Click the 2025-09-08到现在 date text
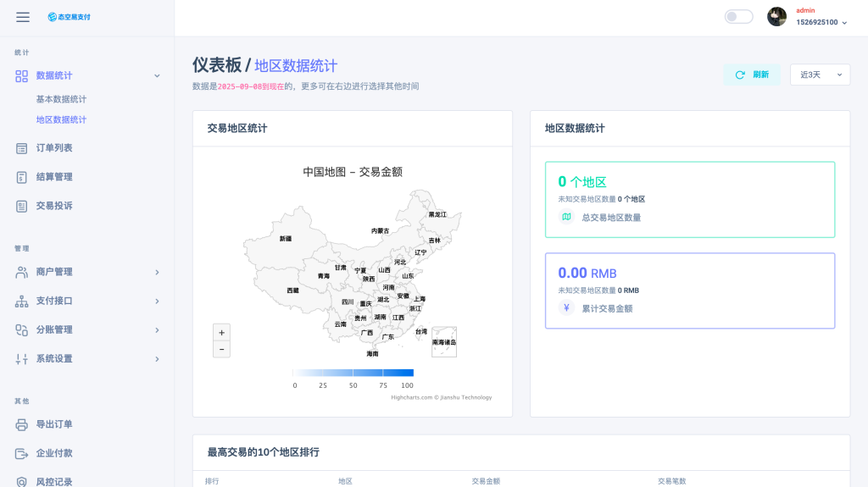Viewport: 868px width, 487px height. [x=251, y=86]
